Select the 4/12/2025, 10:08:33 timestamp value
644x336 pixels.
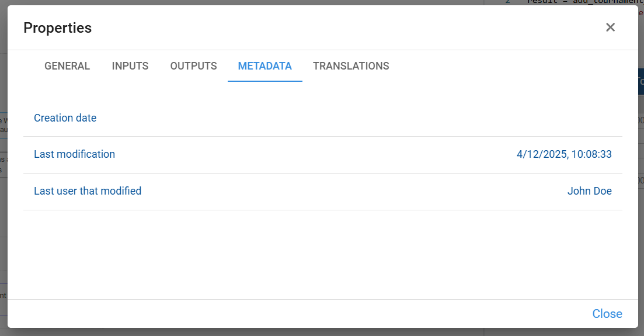[x=564, y=154]
